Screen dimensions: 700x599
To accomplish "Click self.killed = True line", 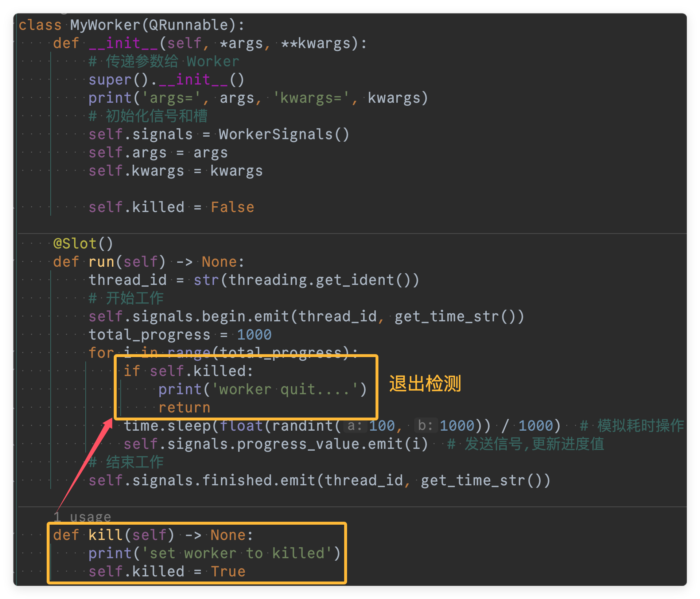I will 167,572.
